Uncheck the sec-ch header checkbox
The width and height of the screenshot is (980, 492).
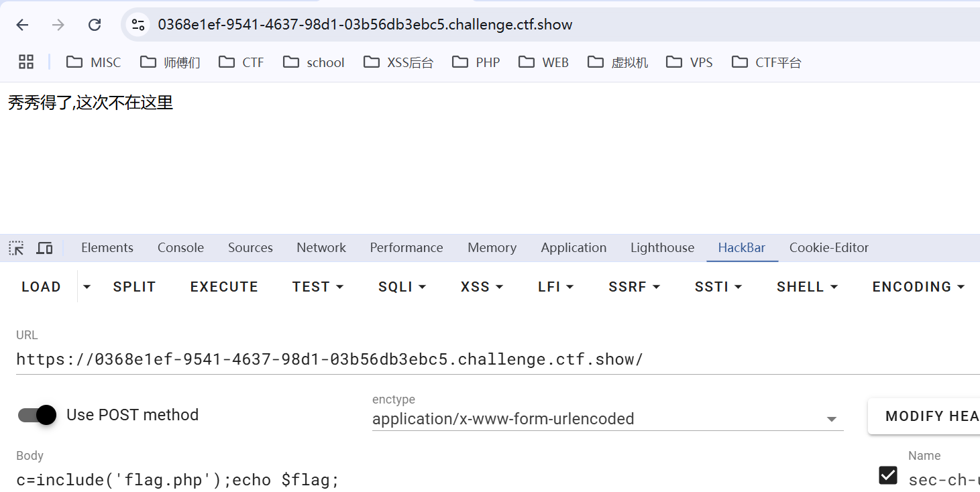point(888,475)
